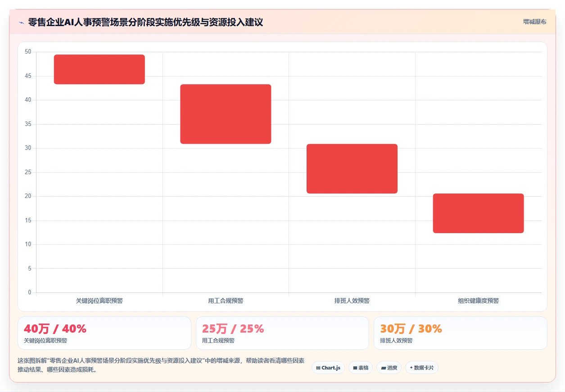Click the x-axis label 排班人效预警
565x392 pixels.
point(352,301)
